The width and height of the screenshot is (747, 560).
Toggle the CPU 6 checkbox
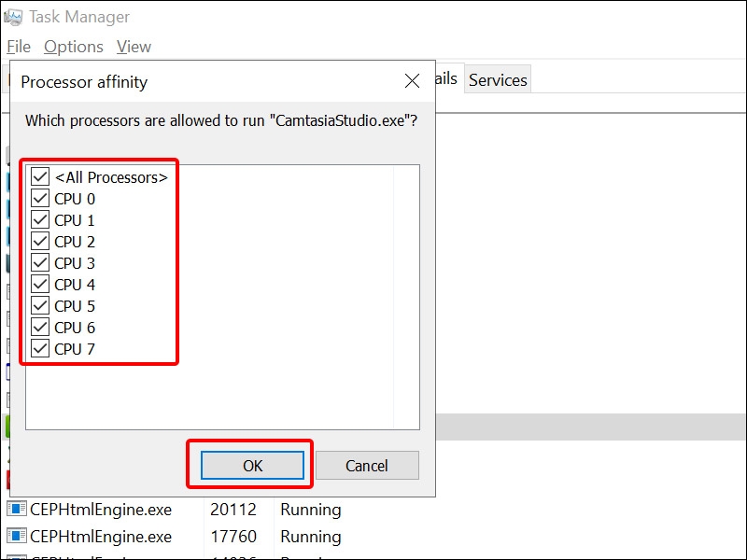[40, 327]
